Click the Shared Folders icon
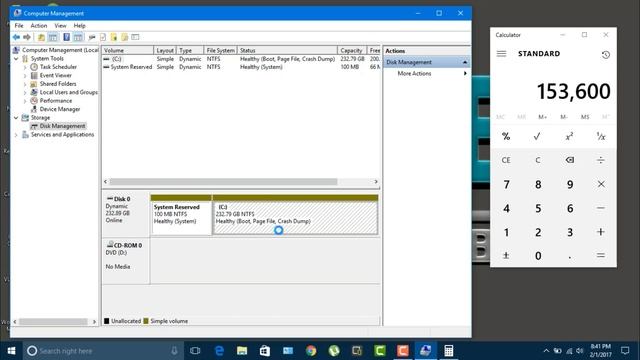Screen dimensions: 640x360 (34, 84)
